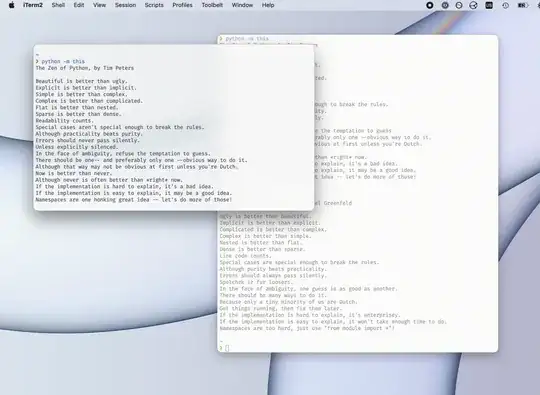Click 'There should be one-- and preferably' line

pos(142,160)
